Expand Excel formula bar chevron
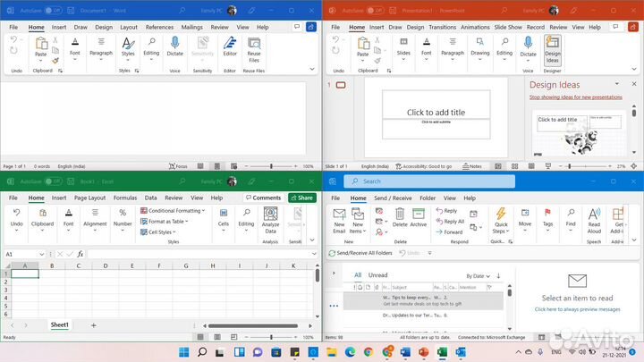Image resolution: width=644 pixels, height=362 pixels. tap(314, 254)
